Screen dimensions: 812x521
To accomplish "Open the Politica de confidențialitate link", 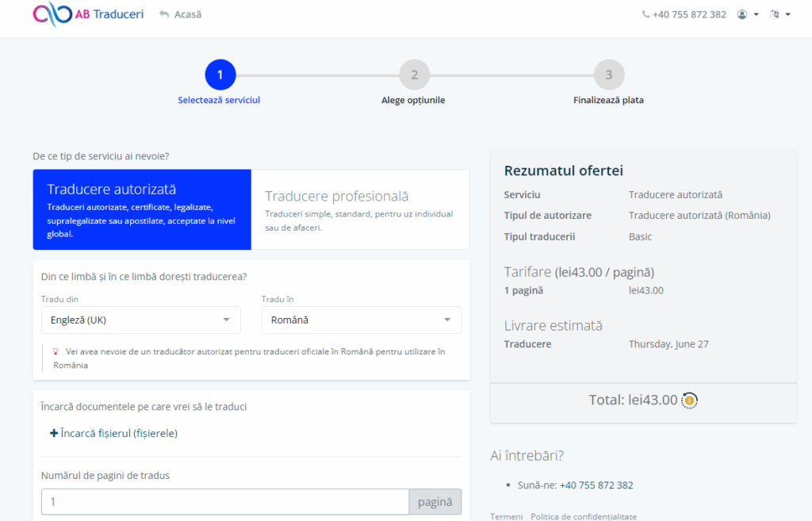I will click(x=584, y=515).
